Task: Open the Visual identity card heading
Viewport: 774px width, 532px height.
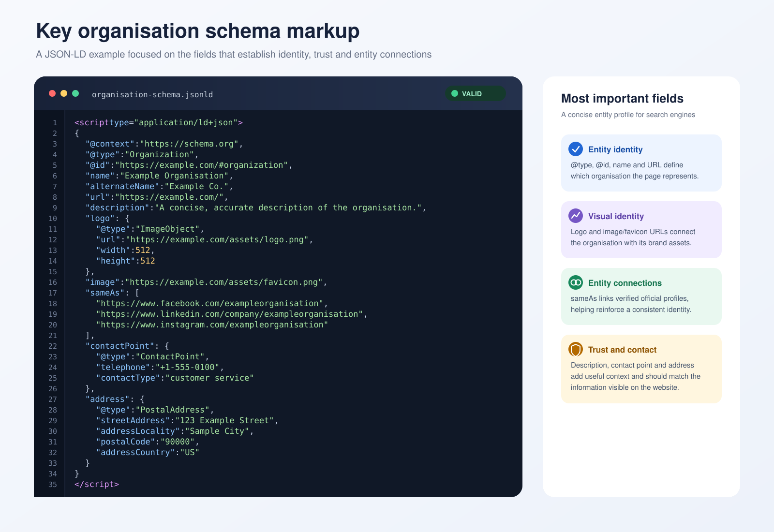Action: point(616,216)
